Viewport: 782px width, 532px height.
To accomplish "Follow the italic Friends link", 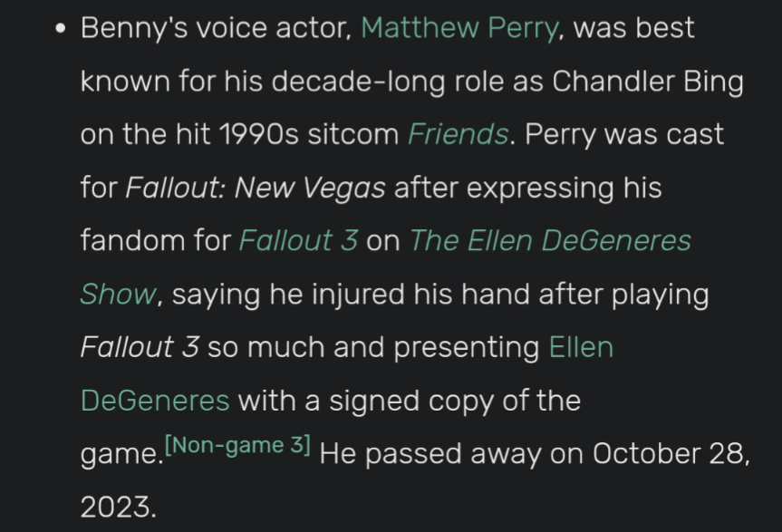I will pos(459,135).
